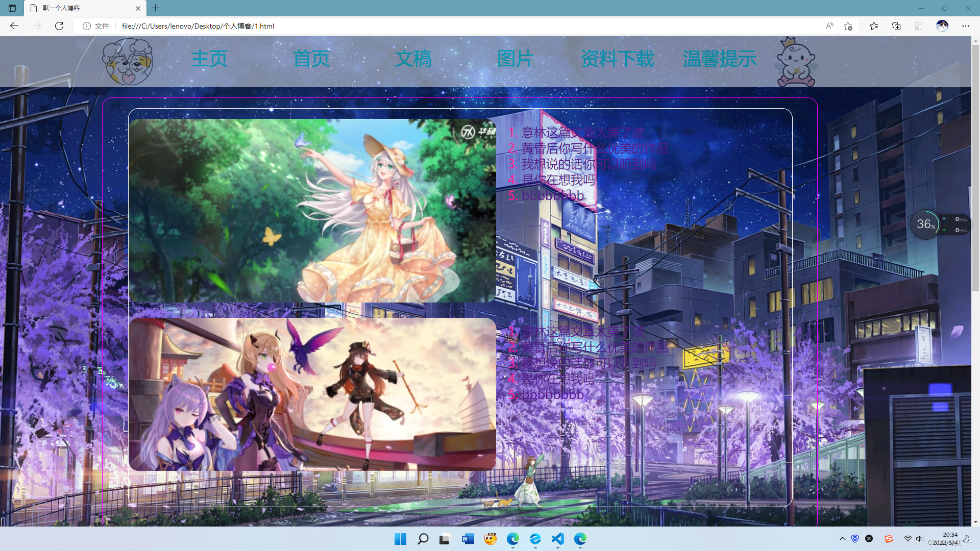Click the girl in yellow dress image

[x=312, y=211]
